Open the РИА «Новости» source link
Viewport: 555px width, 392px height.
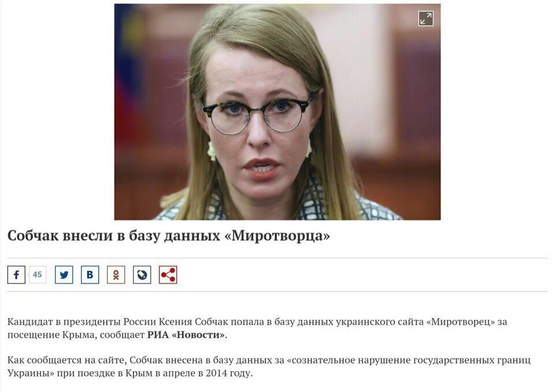186,335
